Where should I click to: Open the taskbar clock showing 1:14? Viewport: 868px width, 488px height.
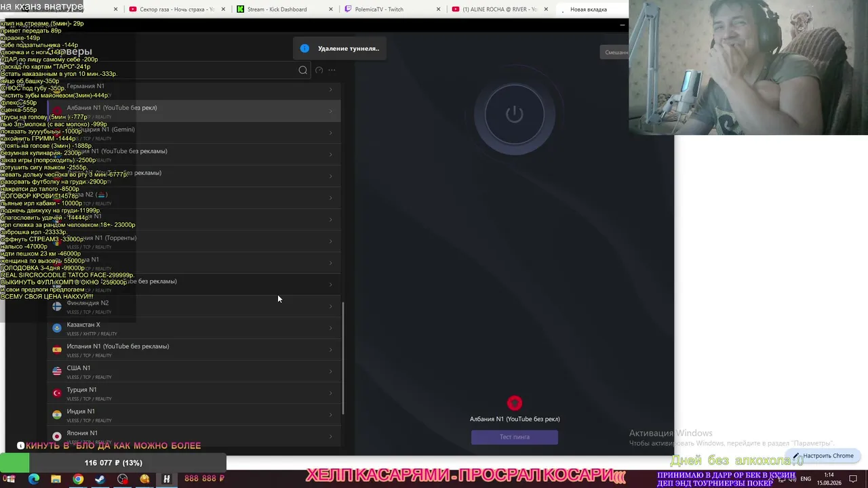tap(829, 479)
